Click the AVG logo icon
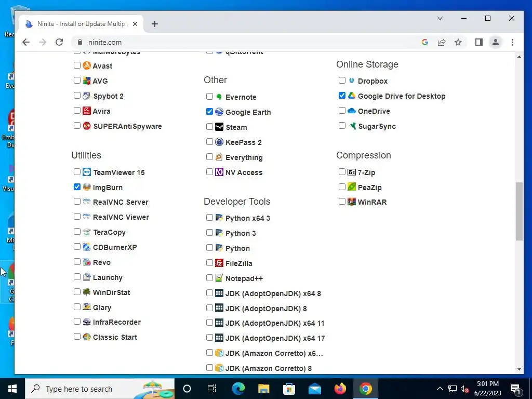This screenshot has height=399, width=532. pos(87,81)
